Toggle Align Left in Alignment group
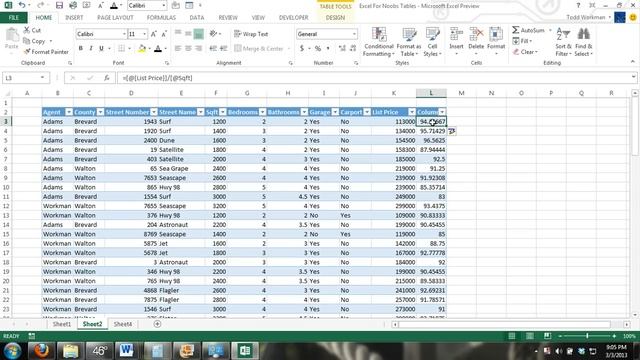Viewport: 640px width, 360px height. pyautogui.click(x=178, y=49)
